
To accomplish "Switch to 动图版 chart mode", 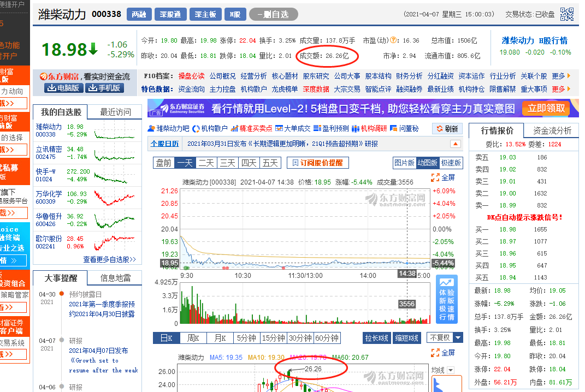I will click(428, 163).
